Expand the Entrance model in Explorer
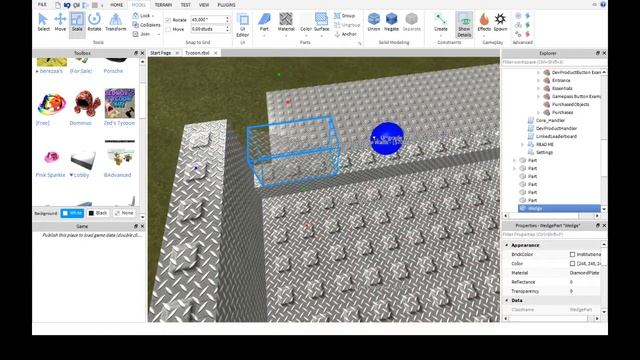Screen dimensions: 640x360 [538, 80]
